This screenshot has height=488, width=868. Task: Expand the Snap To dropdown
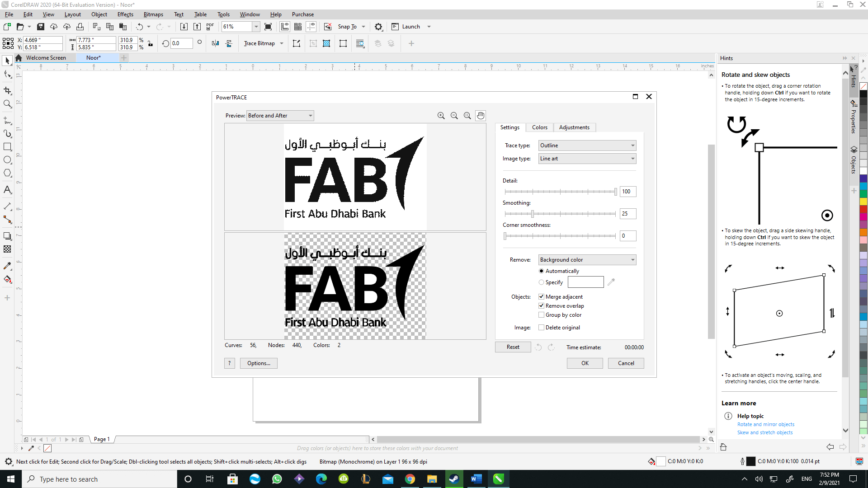[x=363, y=27]
